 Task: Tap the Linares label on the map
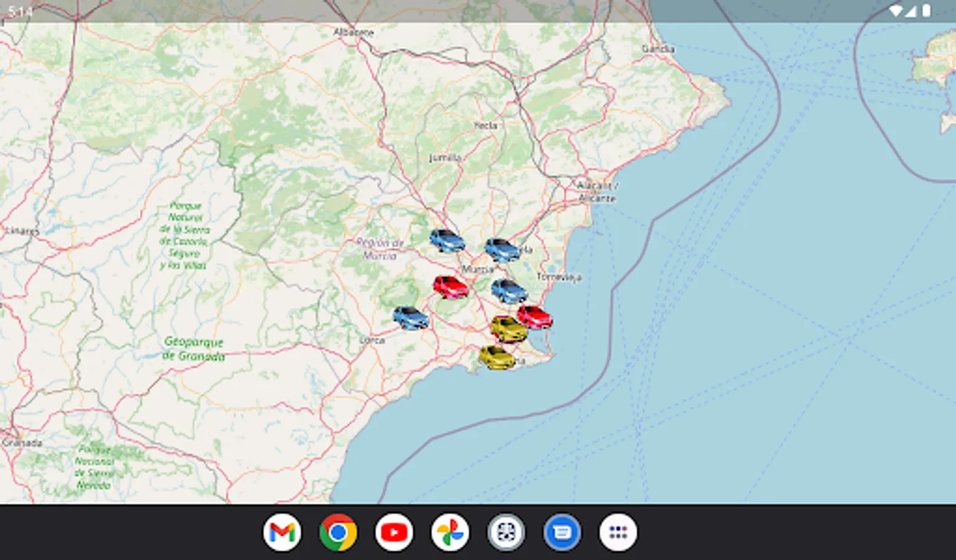coord(21,231)
